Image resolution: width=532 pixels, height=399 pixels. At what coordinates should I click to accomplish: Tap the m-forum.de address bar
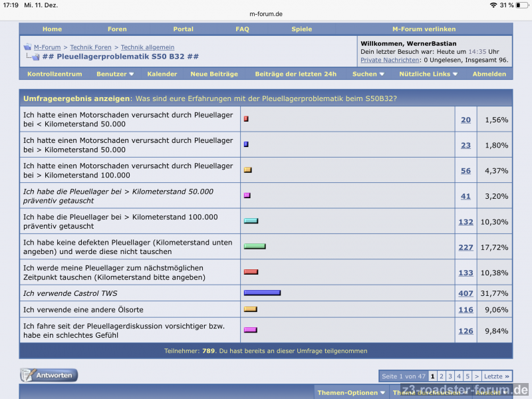pos(266,13)
